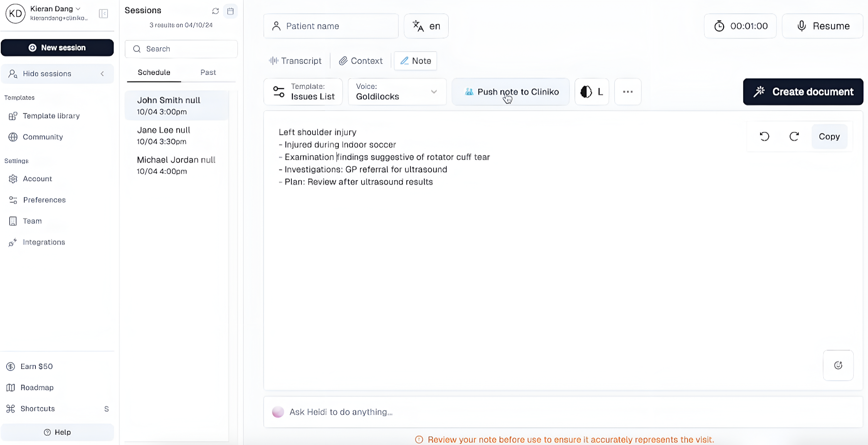The height and width of the screenshot is (445, 868).
Task: Click the Earn $50 dollar icon
Action: (x=10, y=366)
